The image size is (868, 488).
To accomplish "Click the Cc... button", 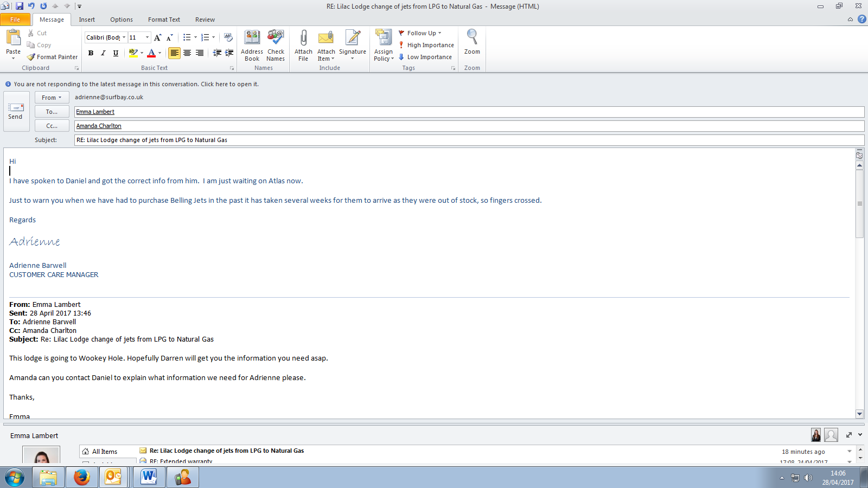I will pyautogui.click(x=52, y=126).
